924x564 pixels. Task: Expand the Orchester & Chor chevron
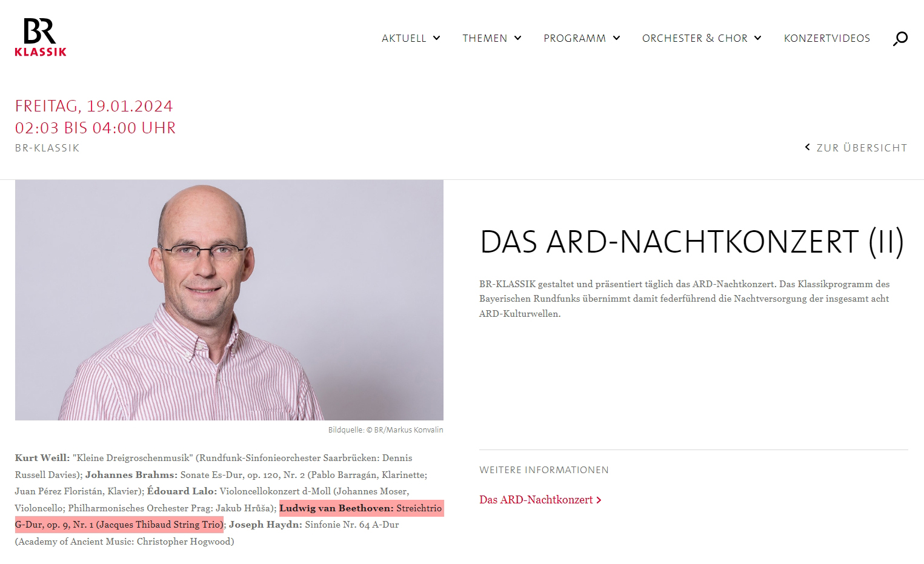[x=757, y=38]
